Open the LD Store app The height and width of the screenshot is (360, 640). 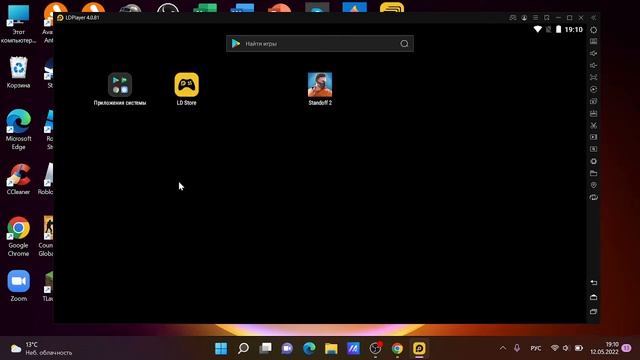pyautogui.click(x=187, y=89)
